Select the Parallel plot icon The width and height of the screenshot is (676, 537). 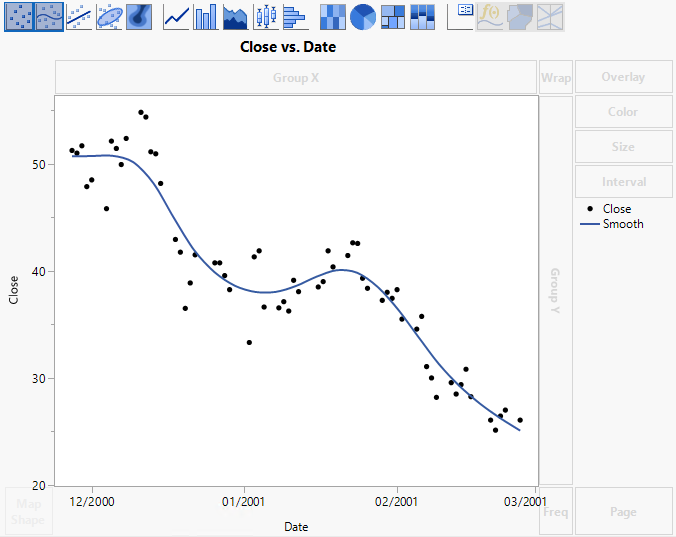pos(550,17)
